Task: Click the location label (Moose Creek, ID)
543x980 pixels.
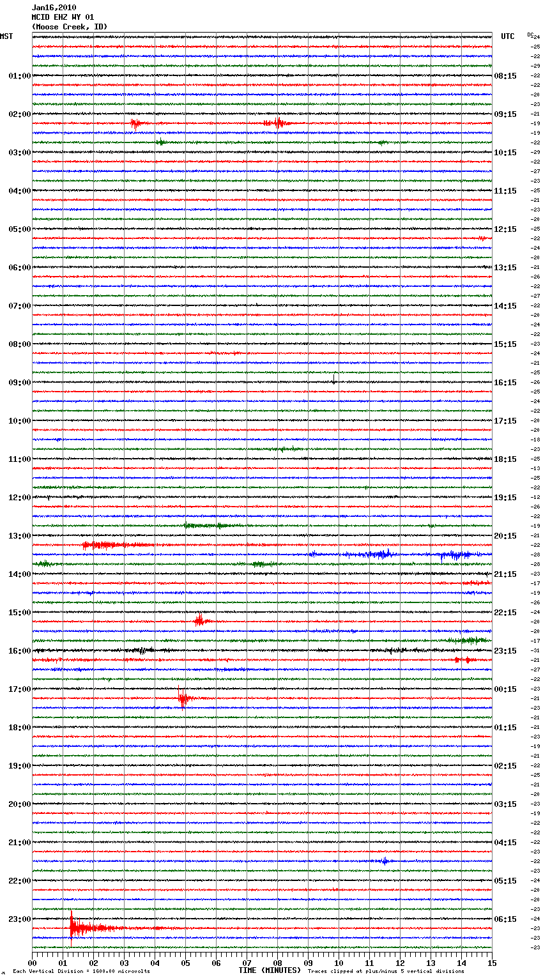Action: point(70,27)
